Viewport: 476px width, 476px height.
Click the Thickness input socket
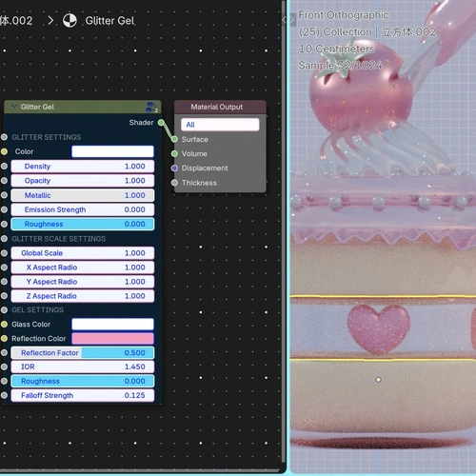(174, 183)
